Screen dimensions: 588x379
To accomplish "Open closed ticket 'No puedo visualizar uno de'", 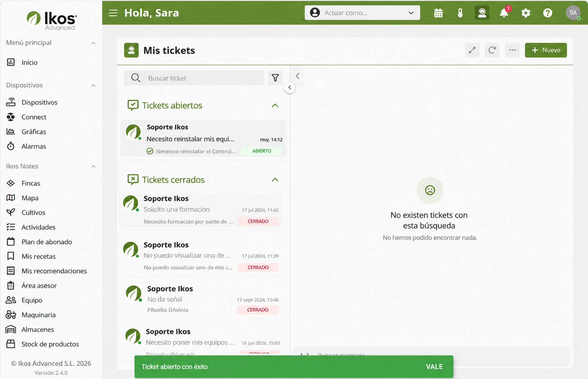I will [x=200, y=256].
